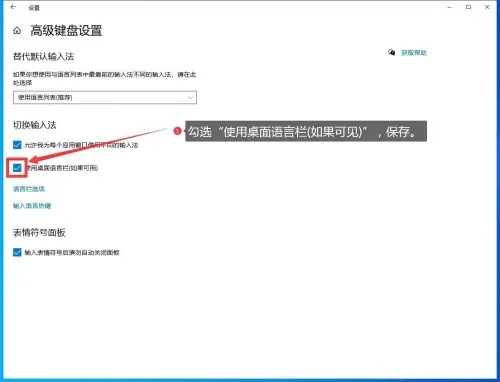Click the 替代默认输入法 heading
This screenshot has width=500, height=382.
pos(44,56)
